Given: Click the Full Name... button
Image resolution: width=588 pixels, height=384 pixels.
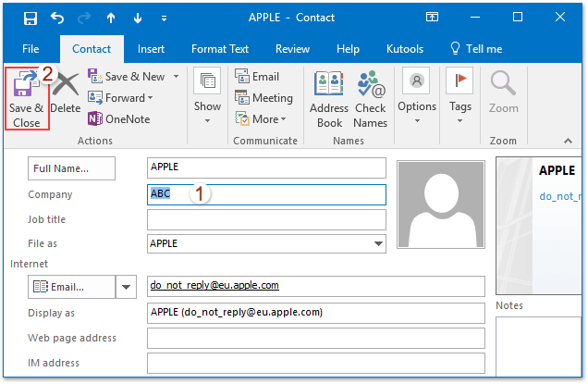Looking at the screenshot, I should 71,168.
